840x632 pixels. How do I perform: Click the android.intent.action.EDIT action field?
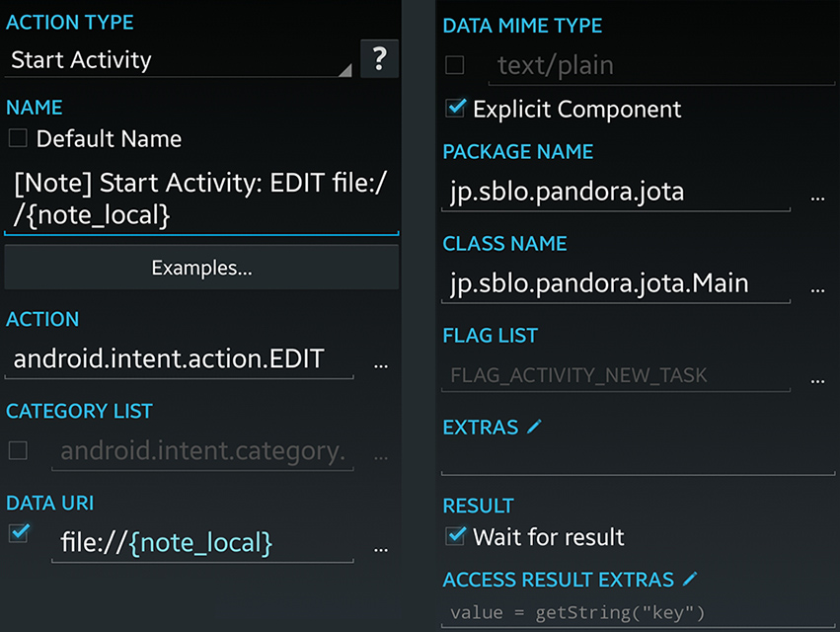click(179, 359)
